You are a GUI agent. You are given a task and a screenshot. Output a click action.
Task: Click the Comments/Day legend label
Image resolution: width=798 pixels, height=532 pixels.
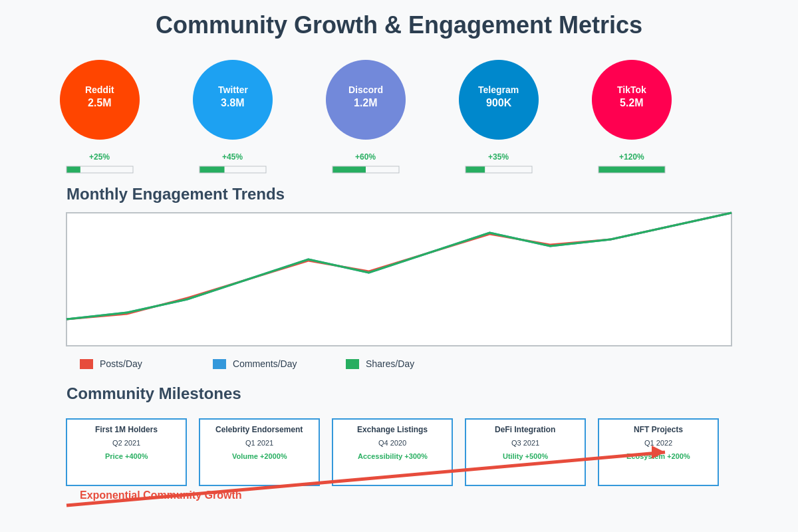click(265, 364)
